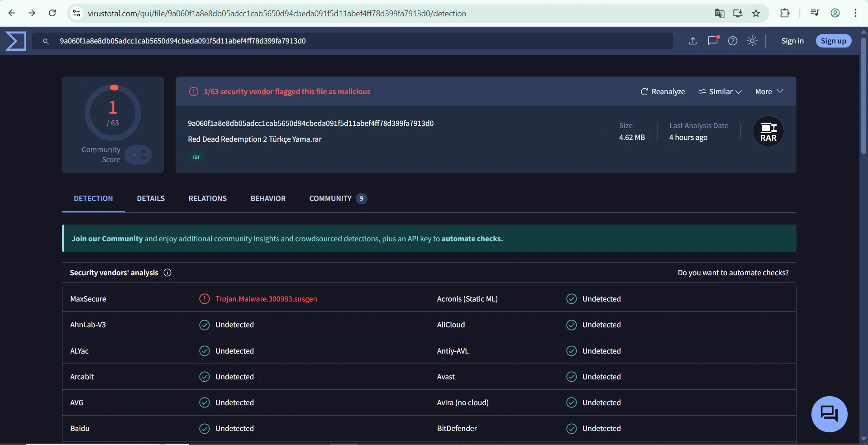Expand the More dropdown
868x445 pixels.
pos(769,91)
